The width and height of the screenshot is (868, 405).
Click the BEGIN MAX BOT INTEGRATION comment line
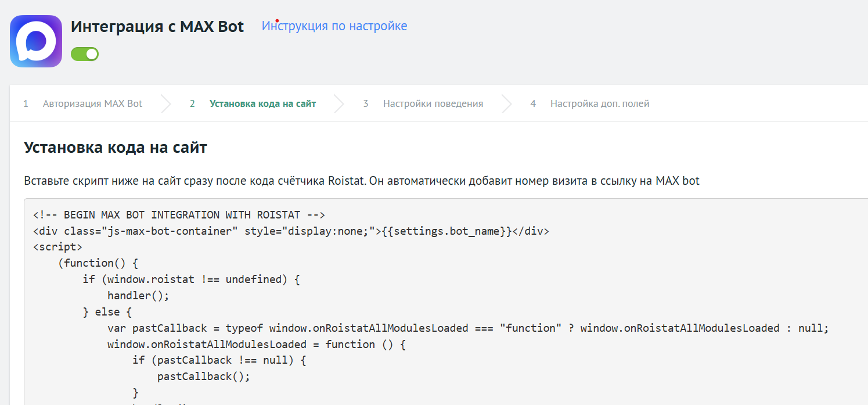(179, 215)
